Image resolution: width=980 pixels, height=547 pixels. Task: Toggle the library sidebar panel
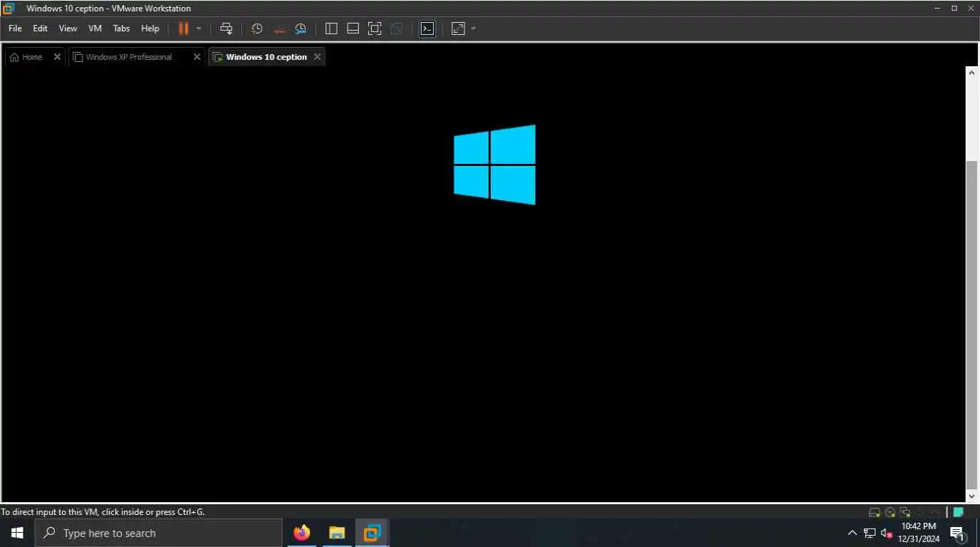point(331,28)
